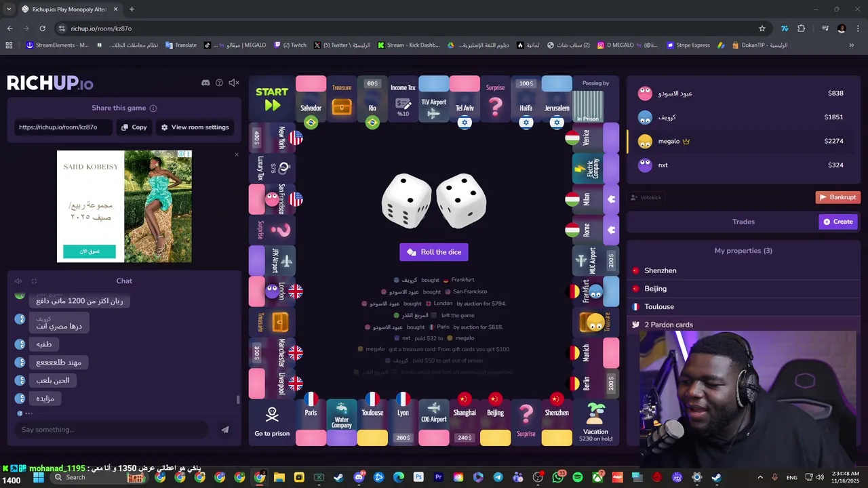Click the Go to prison tile

click(x=272, y=423)
